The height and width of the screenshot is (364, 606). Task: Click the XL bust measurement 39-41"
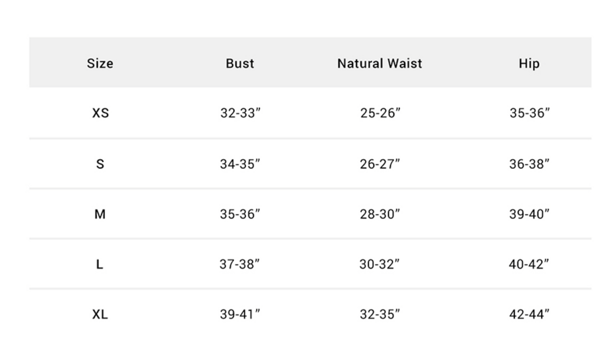[240, 314]
